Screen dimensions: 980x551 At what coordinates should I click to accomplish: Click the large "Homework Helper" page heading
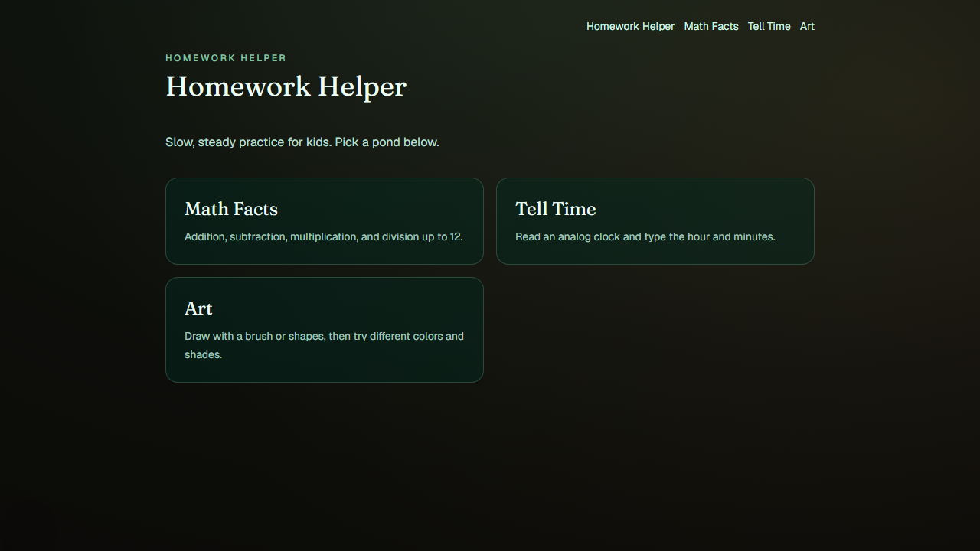[x=286, y=86]
